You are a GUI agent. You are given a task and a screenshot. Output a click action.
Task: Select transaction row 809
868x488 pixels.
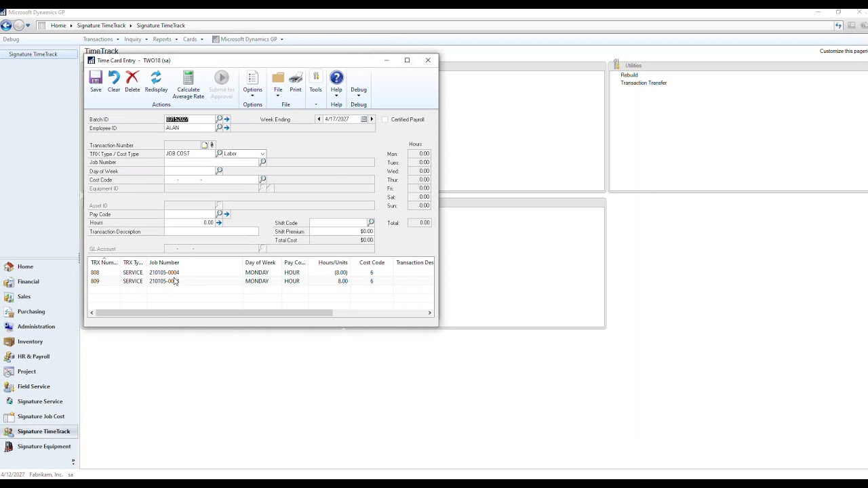click(262, 281)
